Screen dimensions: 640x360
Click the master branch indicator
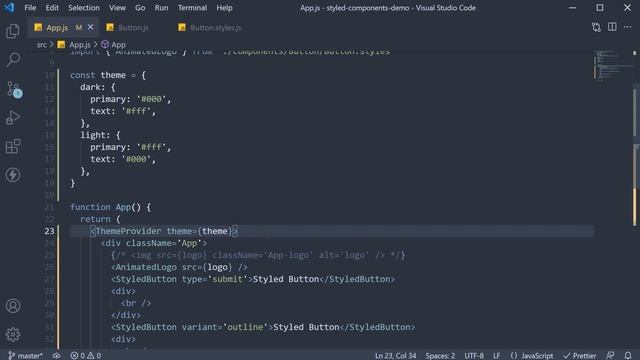(25, 356)
